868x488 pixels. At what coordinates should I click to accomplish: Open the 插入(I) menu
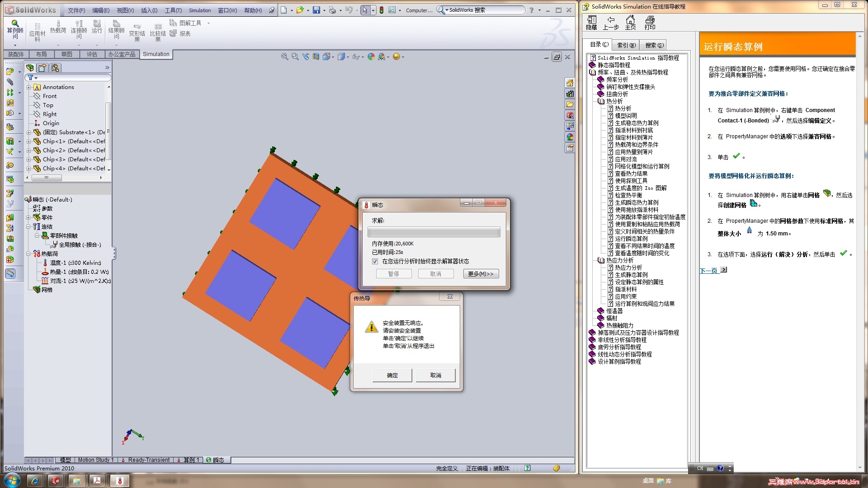coord(149,10)
